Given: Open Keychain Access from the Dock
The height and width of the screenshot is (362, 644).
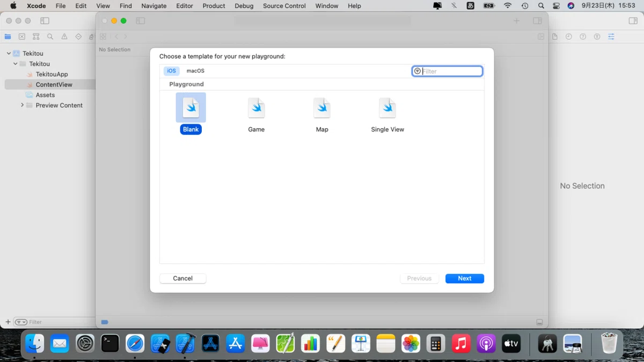Looking at the screenshot, I should (x=547, y=343).
